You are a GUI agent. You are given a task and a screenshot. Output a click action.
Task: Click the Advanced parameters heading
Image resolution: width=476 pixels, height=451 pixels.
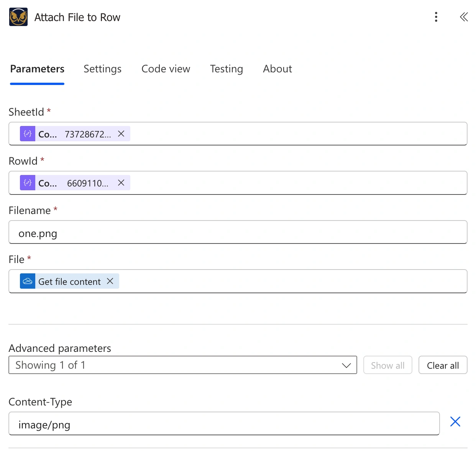click(x=60, y=348)
